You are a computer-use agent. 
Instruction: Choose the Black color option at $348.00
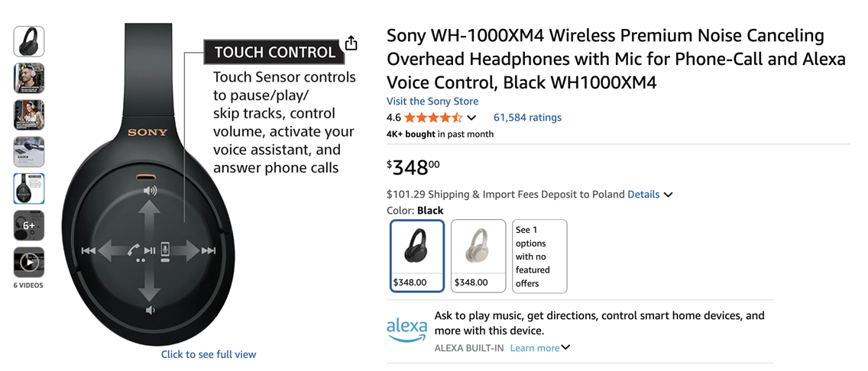point(417,256)
